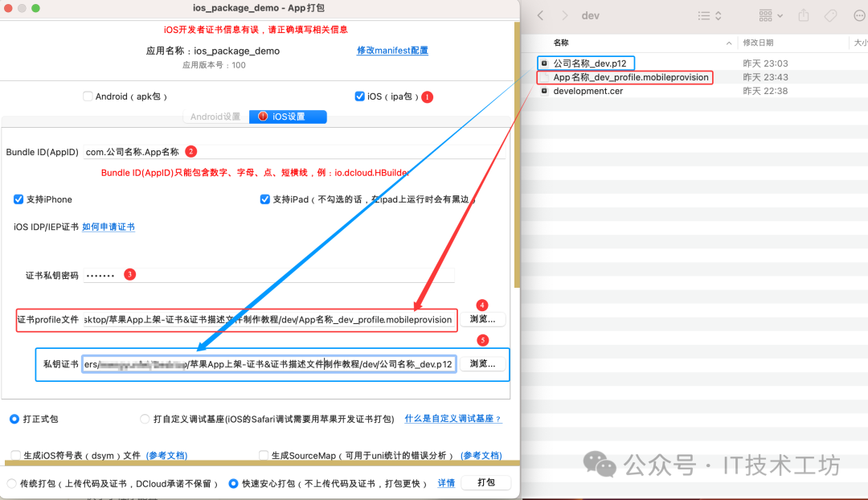
Task: Open the sort order dropdown beside list icon
Action: click(x=718, y=14)
